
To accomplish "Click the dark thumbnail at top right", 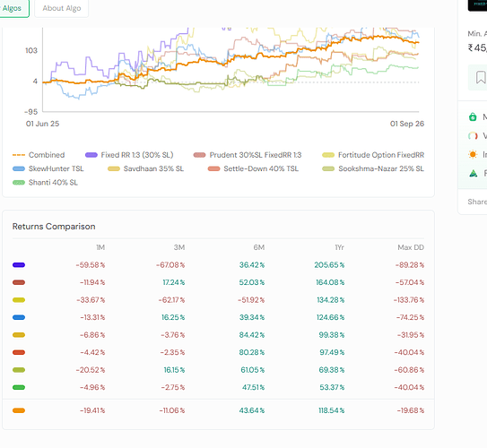I will pyautogui.click(x=477, y=5).
